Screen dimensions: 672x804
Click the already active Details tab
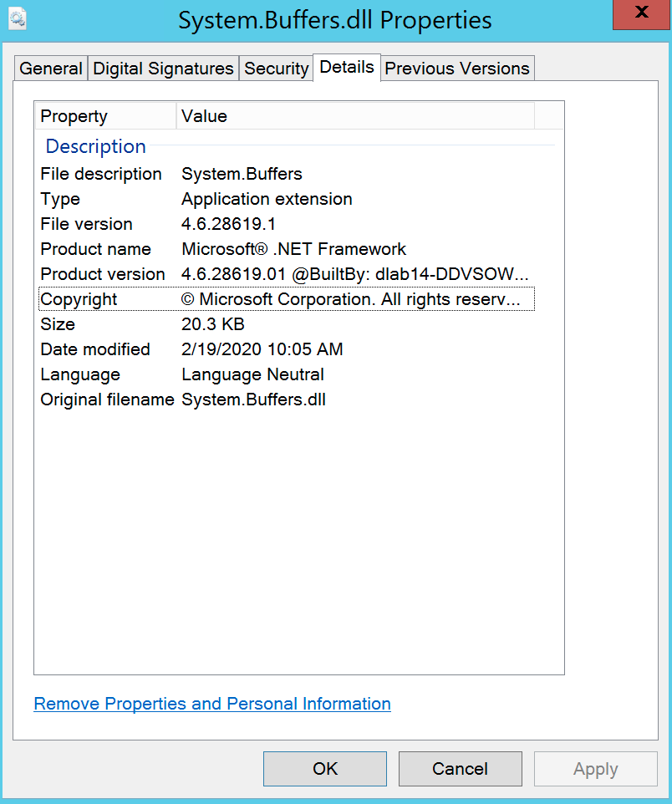tap(346, 67)
